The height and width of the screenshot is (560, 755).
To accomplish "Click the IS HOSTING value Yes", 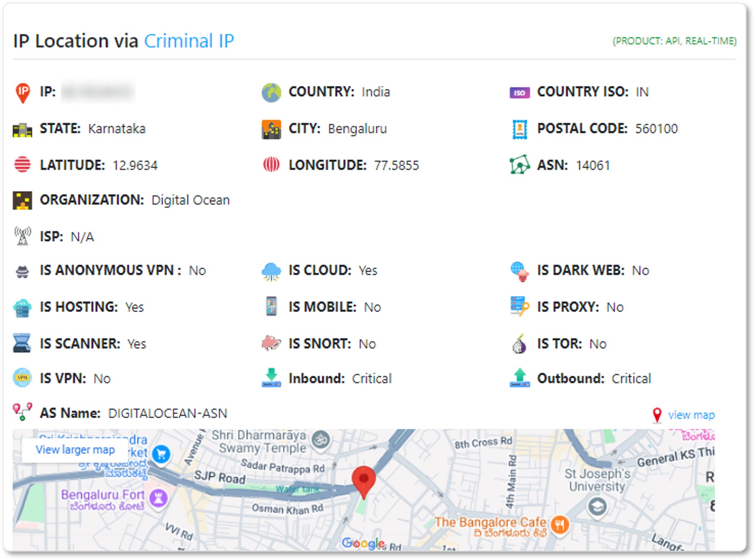I will [x=134, y=307].
